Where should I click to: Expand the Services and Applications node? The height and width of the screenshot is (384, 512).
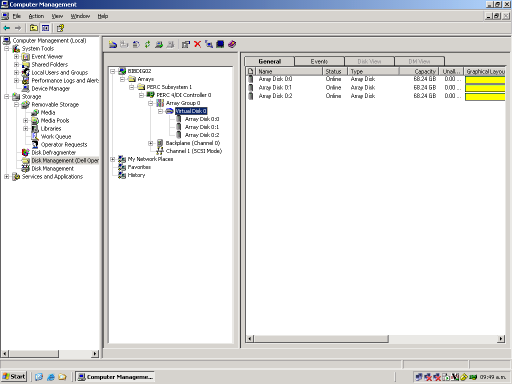tap(7, 177)
